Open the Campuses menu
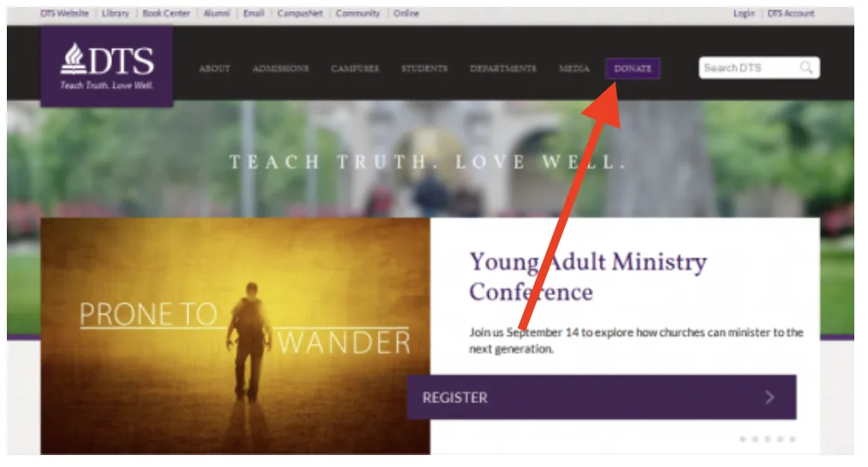Image resolution: width=868 pixels, height=467 pixels. click(x=355, y=68)
